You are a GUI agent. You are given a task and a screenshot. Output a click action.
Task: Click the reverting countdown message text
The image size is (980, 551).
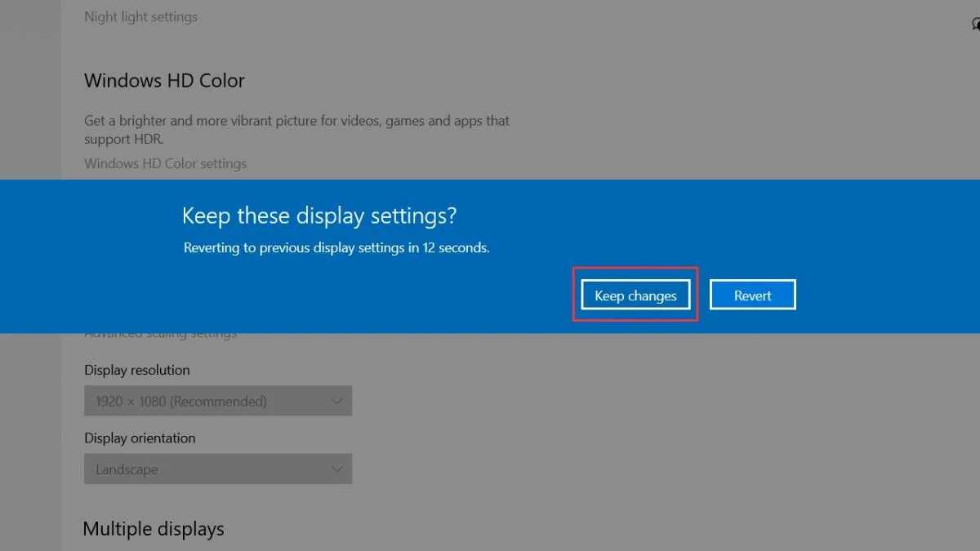pyautogui.click(x=336, y=247)
